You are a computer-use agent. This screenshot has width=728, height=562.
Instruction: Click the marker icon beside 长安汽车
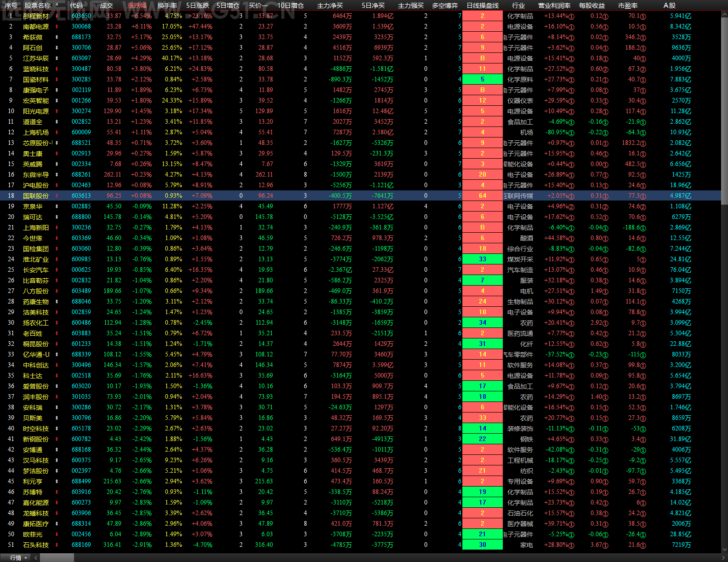tap(57, 270)
